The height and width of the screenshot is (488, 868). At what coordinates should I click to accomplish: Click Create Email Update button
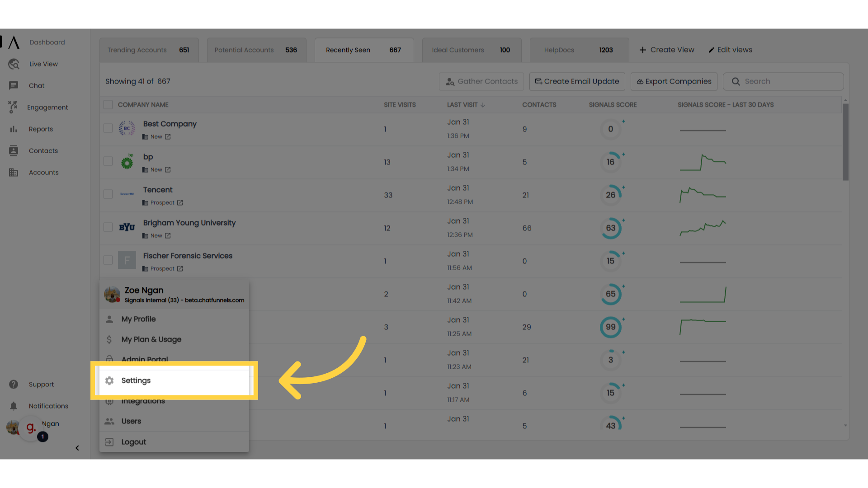pyautogui.click(x=576, y=81)
